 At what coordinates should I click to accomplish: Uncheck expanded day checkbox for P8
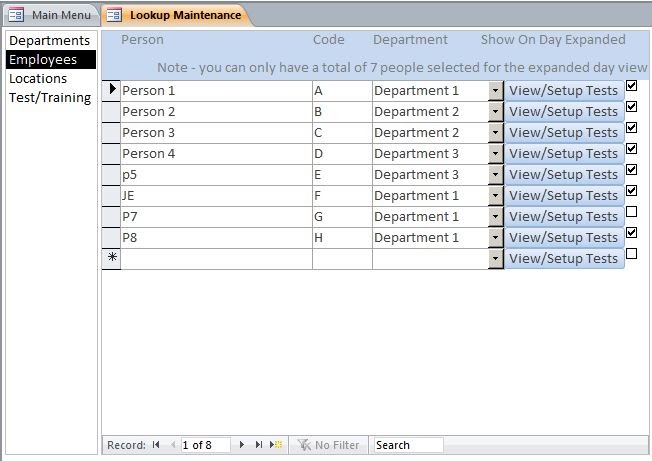tap(631, 232)
